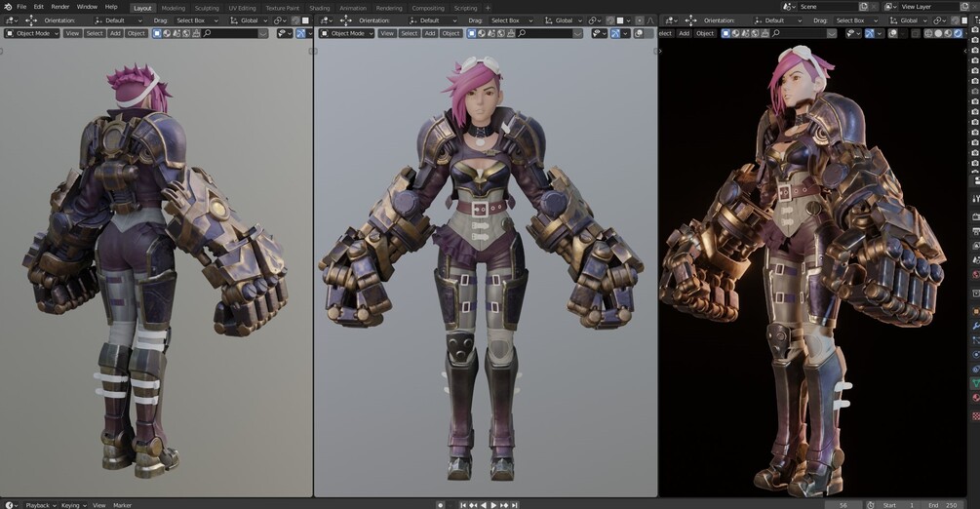980x509 pixels.
Task: Toggle gizmo display in front-view viewport
Action: [x=615, y=33]
